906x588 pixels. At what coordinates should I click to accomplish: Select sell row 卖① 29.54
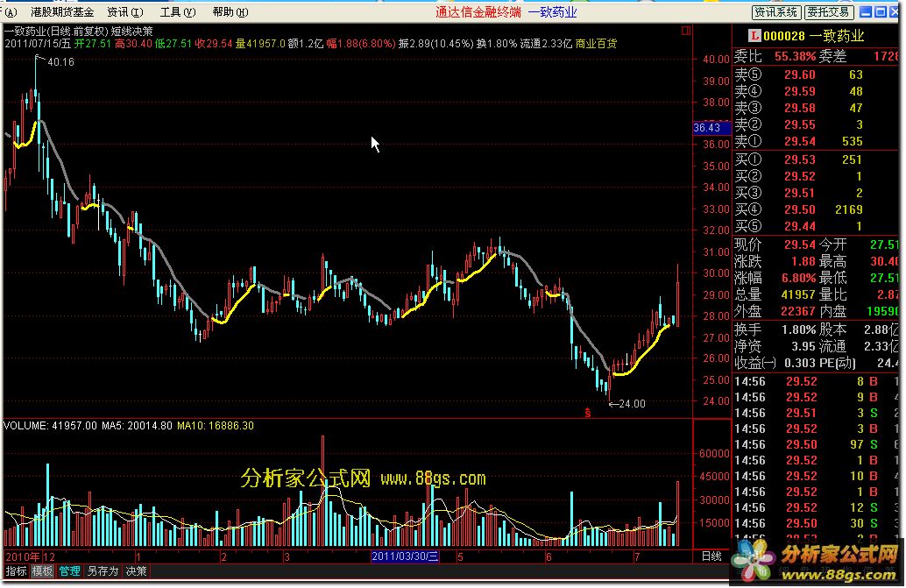point(816,141)
